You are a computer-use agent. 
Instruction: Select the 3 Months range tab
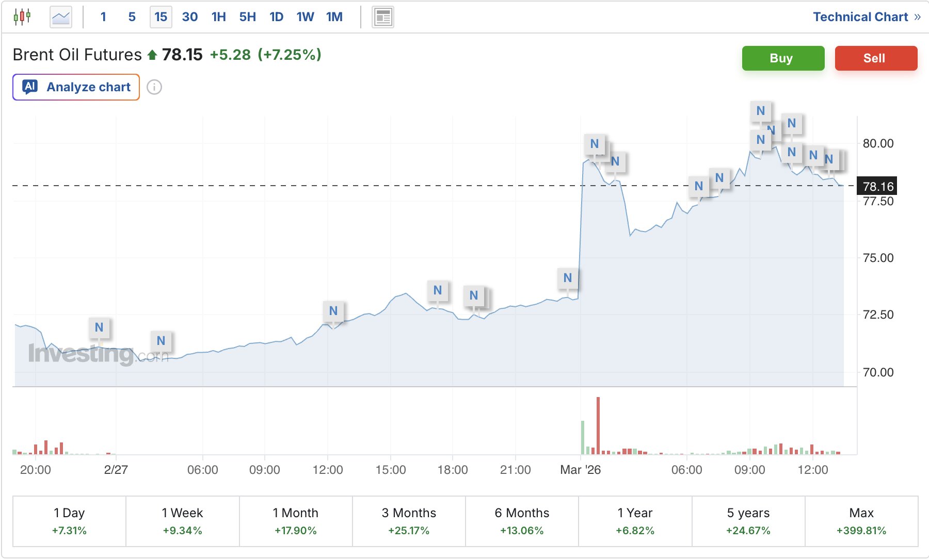[x=409, y=521]
